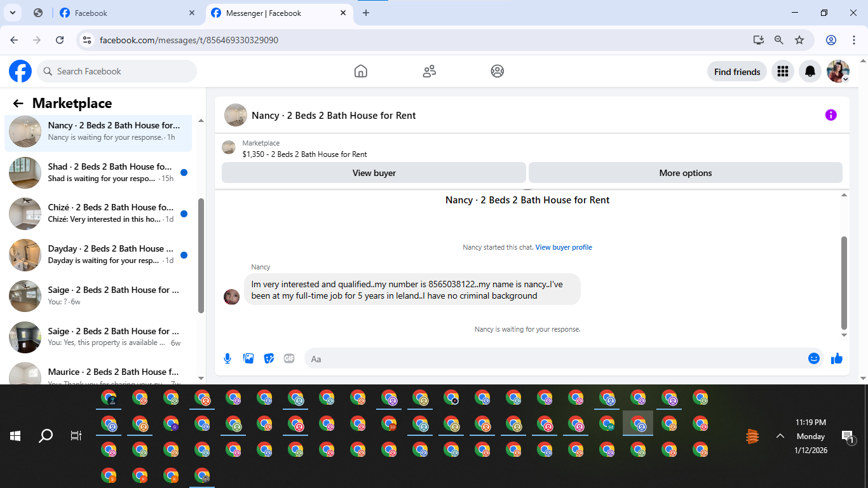Click the address bar URL
This screenshot has height=488, width=868.
tap(189, 40)
